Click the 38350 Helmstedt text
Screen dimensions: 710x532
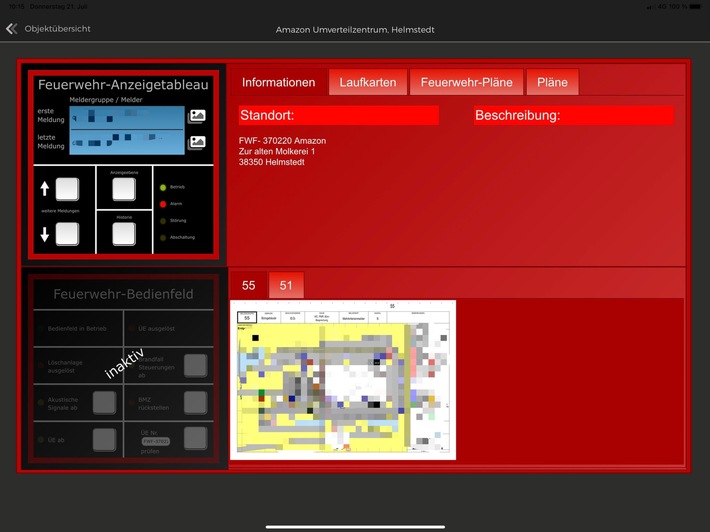pyautogui.click(x=272, y=162)
